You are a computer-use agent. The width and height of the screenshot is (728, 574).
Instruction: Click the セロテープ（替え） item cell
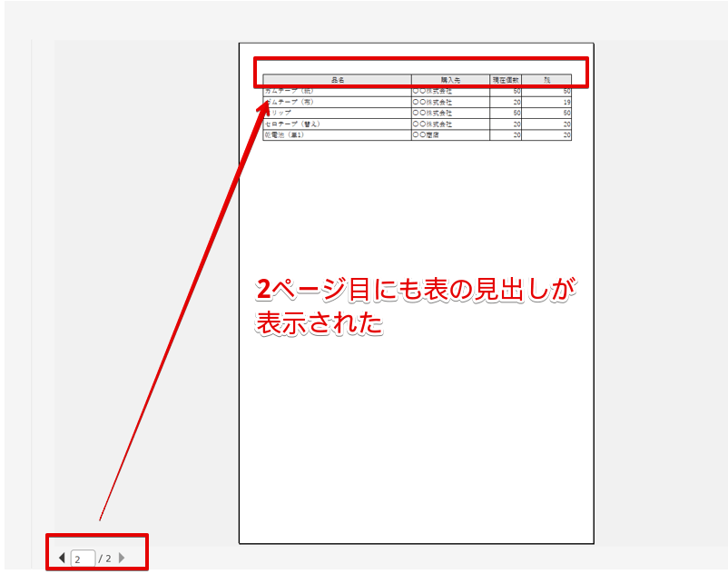[x=338, y=124]
